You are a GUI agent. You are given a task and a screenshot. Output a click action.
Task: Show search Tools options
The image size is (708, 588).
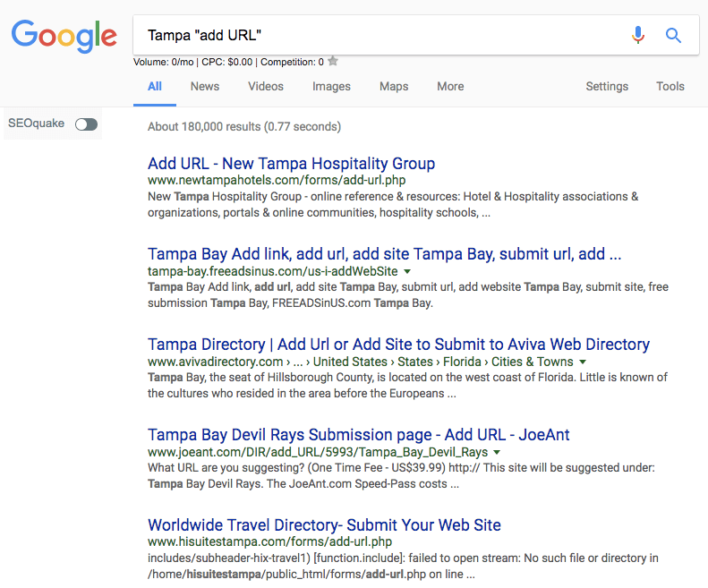[670, 87]
